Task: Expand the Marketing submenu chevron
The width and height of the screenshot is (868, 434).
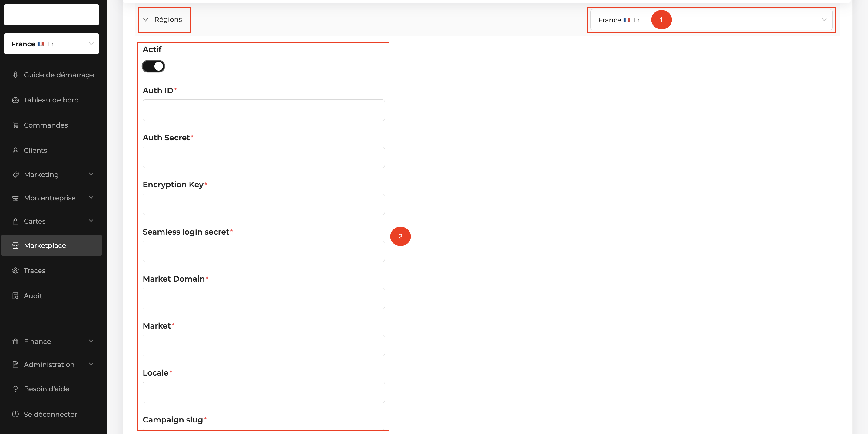Action: tap(91, 174)
